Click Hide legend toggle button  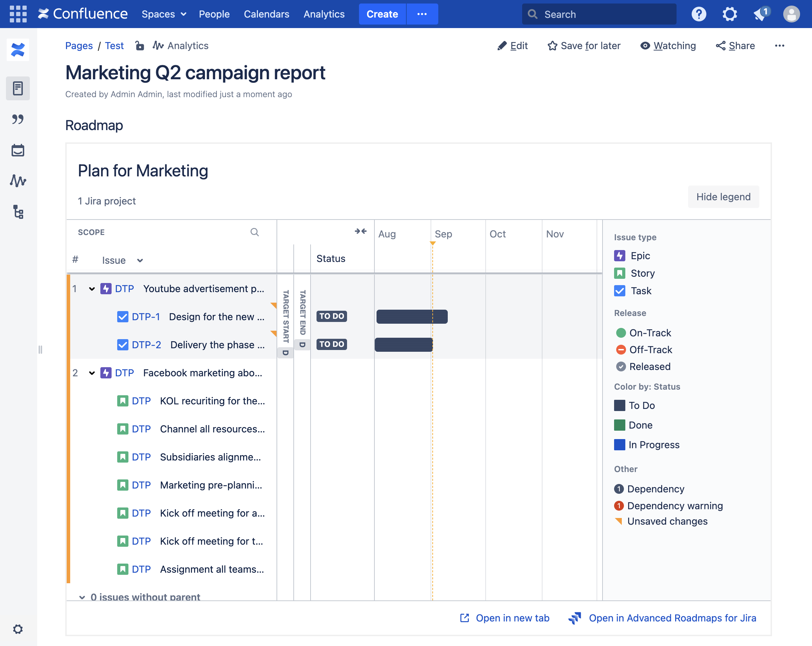[723, 196]
